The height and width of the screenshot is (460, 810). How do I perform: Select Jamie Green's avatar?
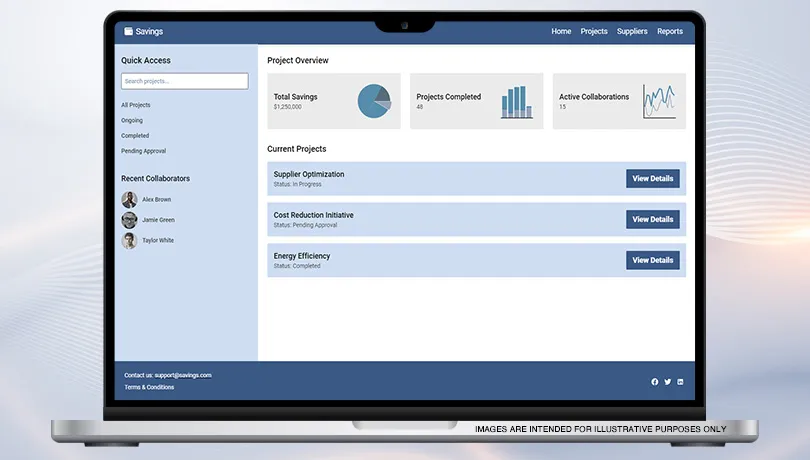(129, 220)
